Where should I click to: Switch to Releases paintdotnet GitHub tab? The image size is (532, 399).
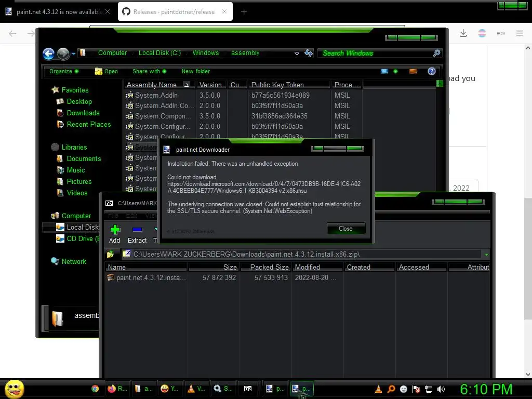pyautogui.click(x=174, y=11)
